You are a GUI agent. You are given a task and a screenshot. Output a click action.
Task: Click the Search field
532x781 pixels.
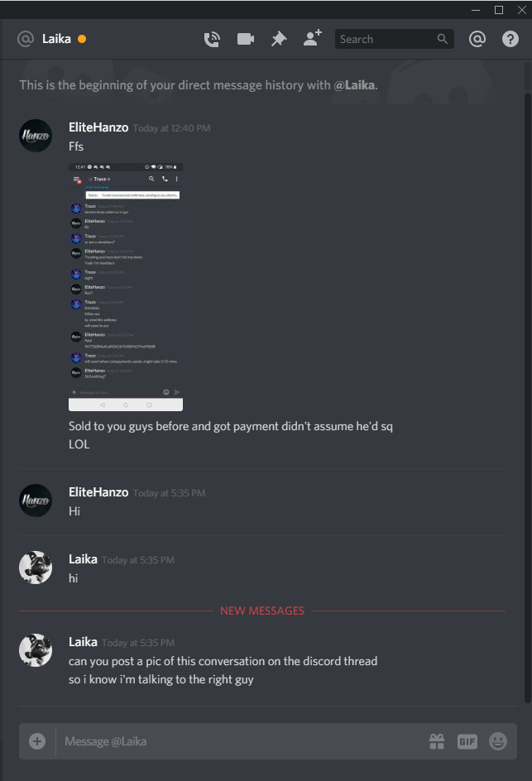tap(394, 39)
